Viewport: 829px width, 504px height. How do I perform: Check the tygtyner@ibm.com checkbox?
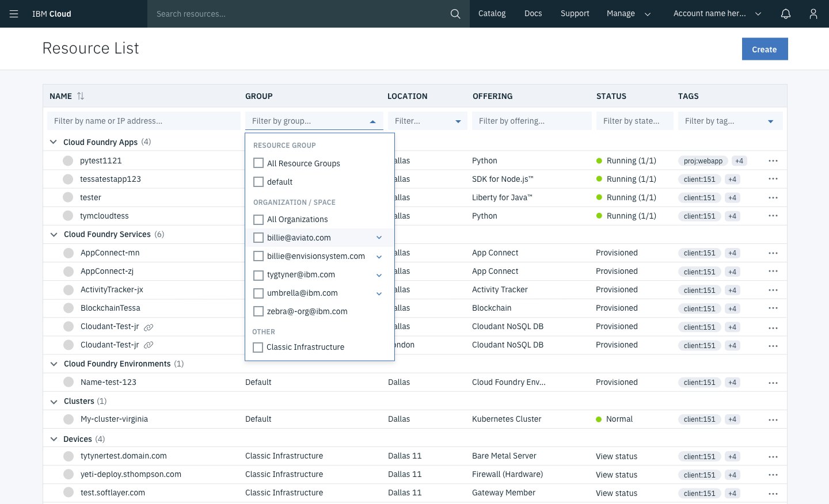[x=258, y=274]
